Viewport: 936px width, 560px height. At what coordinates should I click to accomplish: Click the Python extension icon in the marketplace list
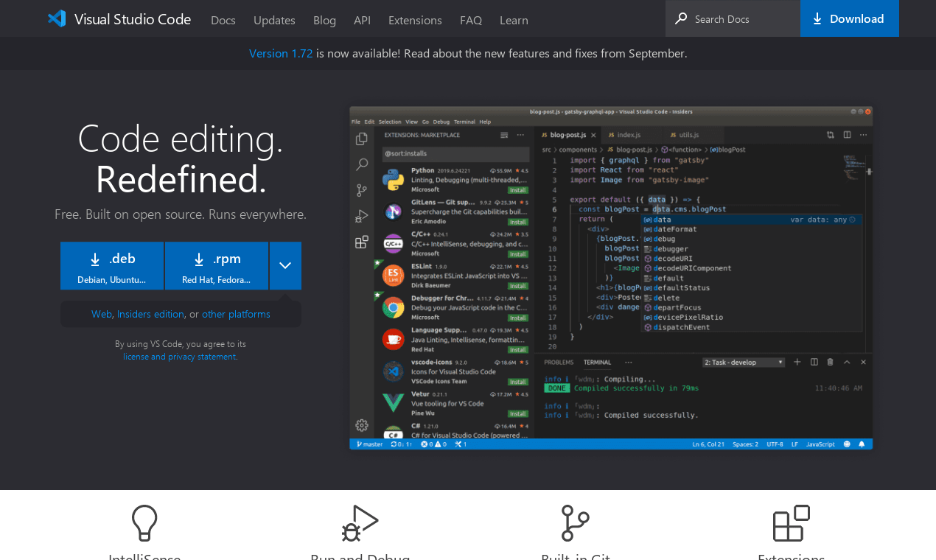pos(393,180)
